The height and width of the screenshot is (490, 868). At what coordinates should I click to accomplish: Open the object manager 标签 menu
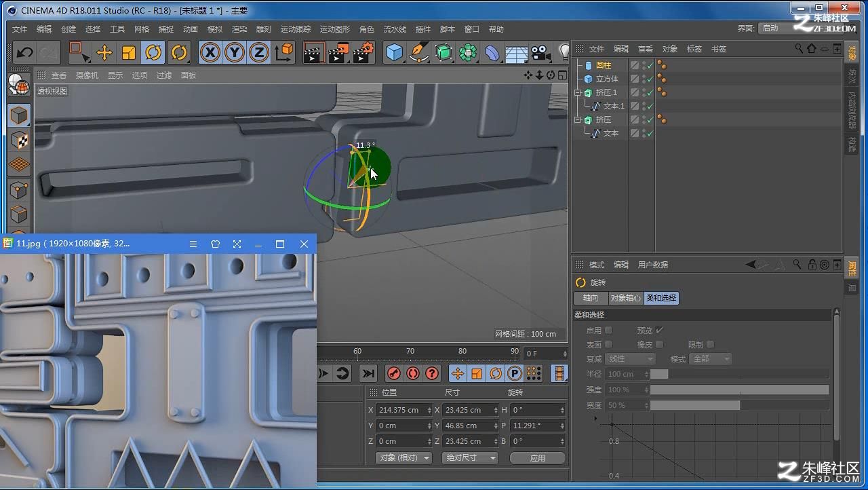point(694,49)
